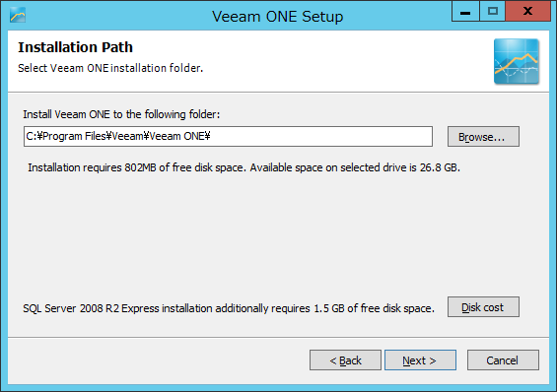Viewport: 557px width, 392px height.
Task: Open the Browse... folder dialog
Action: (x=483, y=137)
